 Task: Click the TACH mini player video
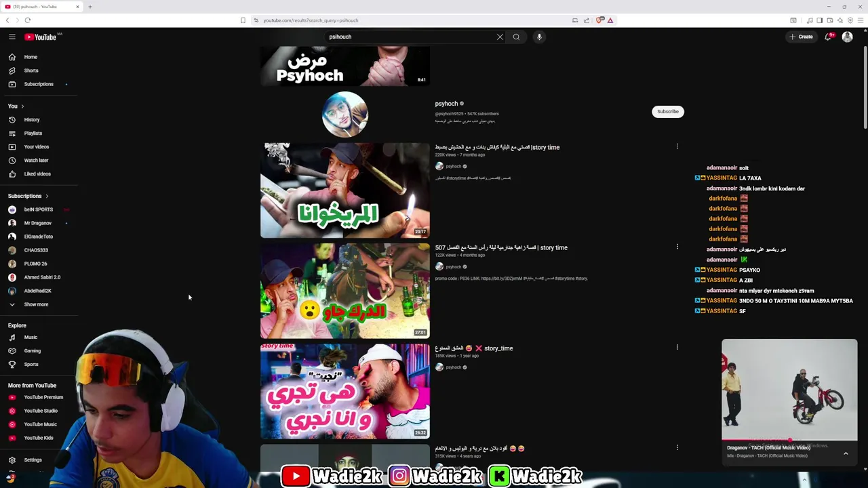pyautogui.click(x=789, y=390)
